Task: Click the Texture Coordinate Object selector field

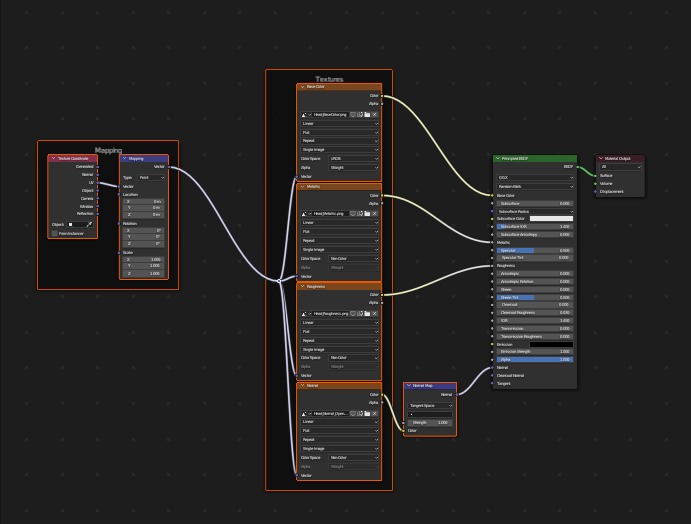Action: [76, 224]
